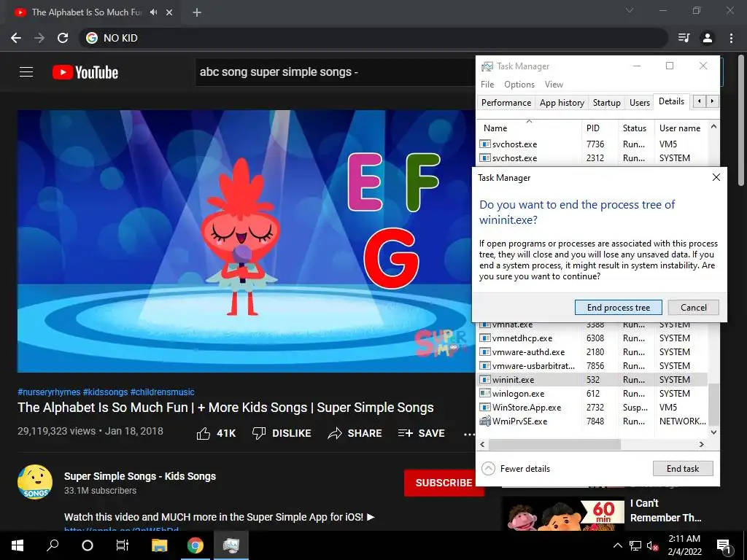Viewport: 747px width, 560px height.
Task: Sort by PID column header
Action: (600, 128)
